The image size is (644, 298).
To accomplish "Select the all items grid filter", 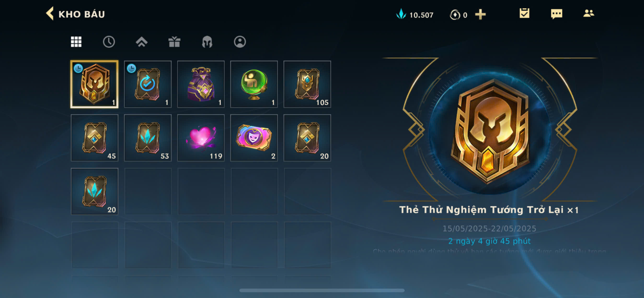I will pyautogui.click(x=76, y=42).
